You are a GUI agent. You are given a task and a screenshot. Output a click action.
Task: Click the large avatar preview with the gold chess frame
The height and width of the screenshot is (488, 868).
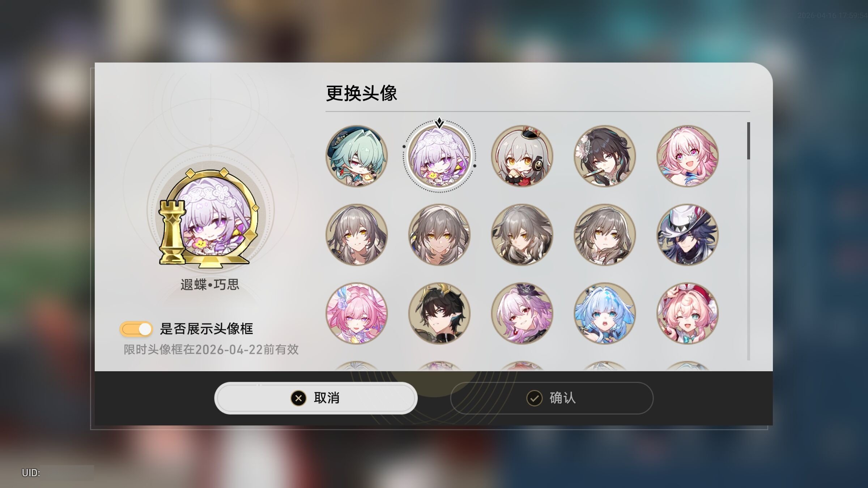pos(209,218)
